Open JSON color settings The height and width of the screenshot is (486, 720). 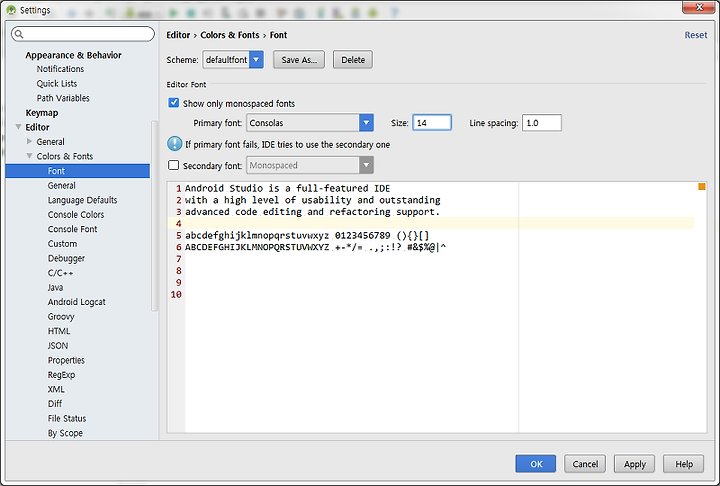pyautogui.click(x=58, y=346)
